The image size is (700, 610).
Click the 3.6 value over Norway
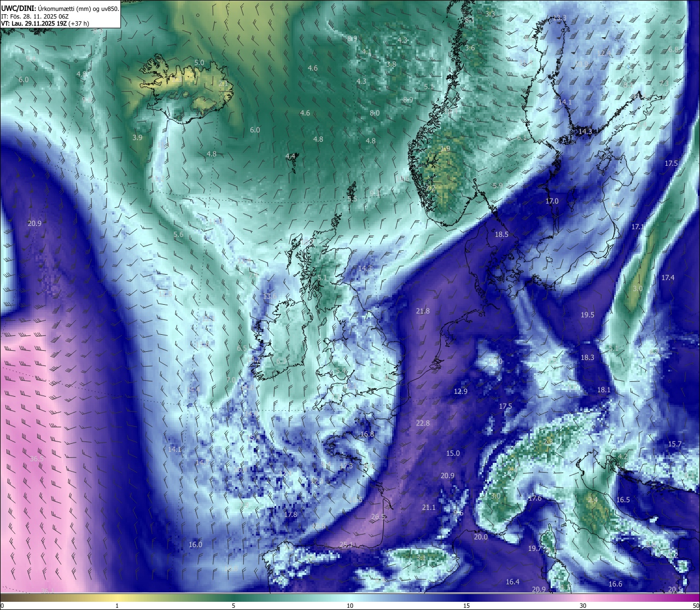[x=469, y=48]
